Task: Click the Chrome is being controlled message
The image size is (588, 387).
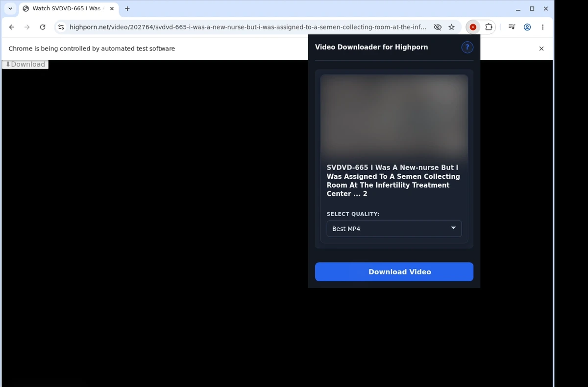Action: [92, 48]
